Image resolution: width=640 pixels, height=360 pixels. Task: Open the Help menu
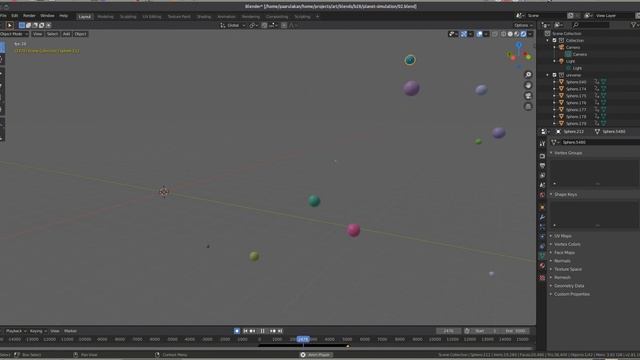point(63,16)
